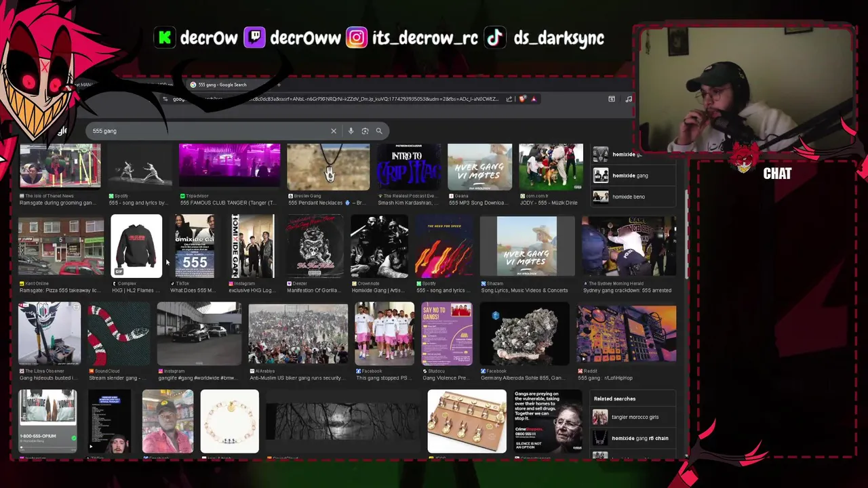868x488 pixels.
Task: Open the Pizza 555 takeaway storefront image
Action: pyautogui.click(x=61, y=247)
